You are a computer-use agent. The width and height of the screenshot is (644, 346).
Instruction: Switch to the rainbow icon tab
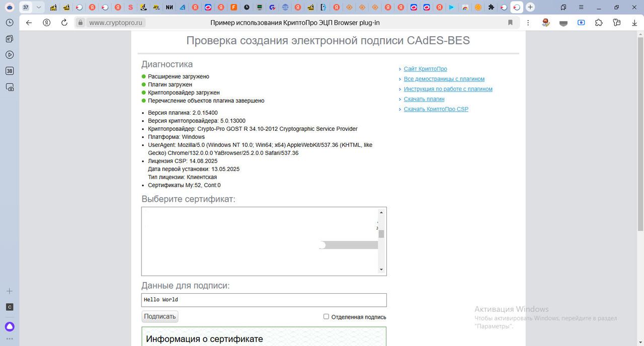point(465,7)
